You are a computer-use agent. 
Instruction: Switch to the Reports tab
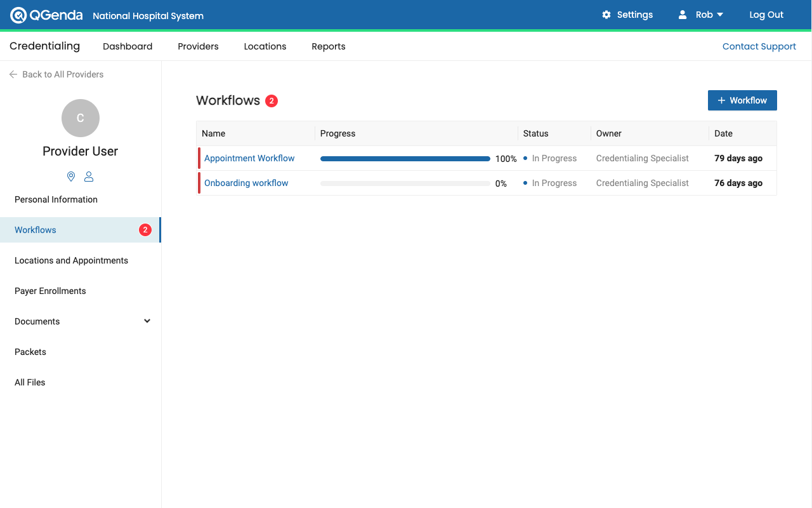coord(328,46)
